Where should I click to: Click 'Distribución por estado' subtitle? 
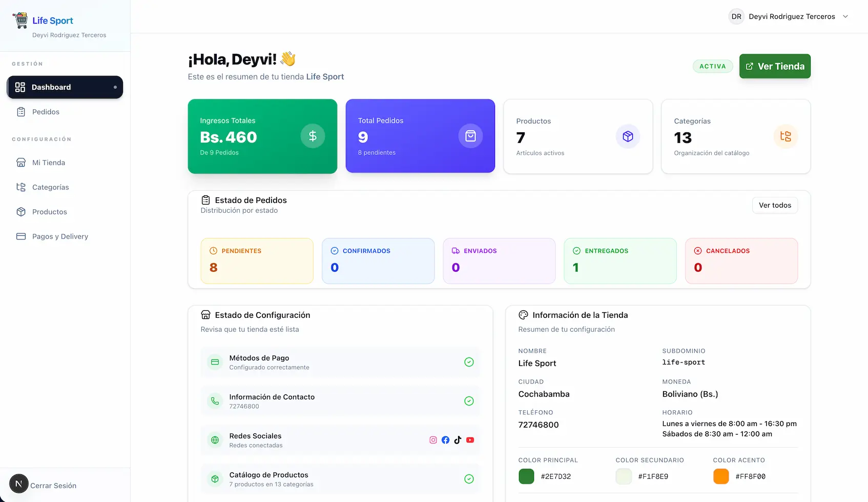[x=239, y=210]
